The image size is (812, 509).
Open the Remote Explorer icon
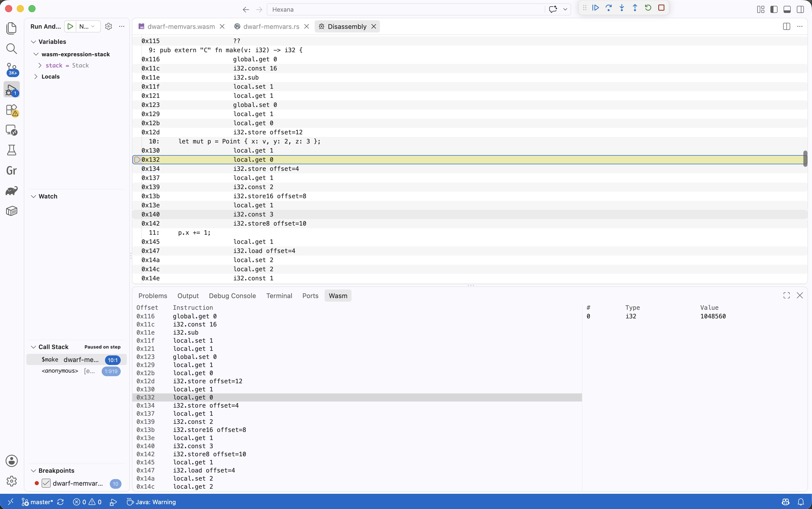[12, 130]
